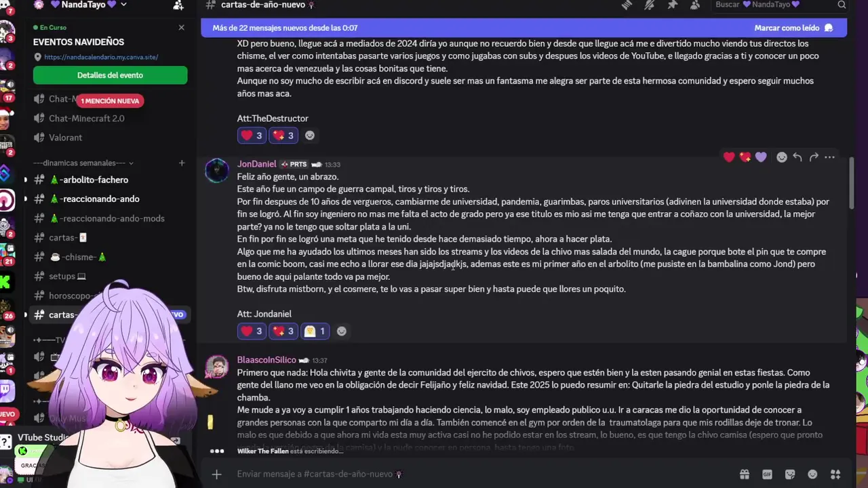Toggle red heart reaction under TheDestructor's message
The width and height of the screenshot is (868, 488).
click(x=252, y=136)
